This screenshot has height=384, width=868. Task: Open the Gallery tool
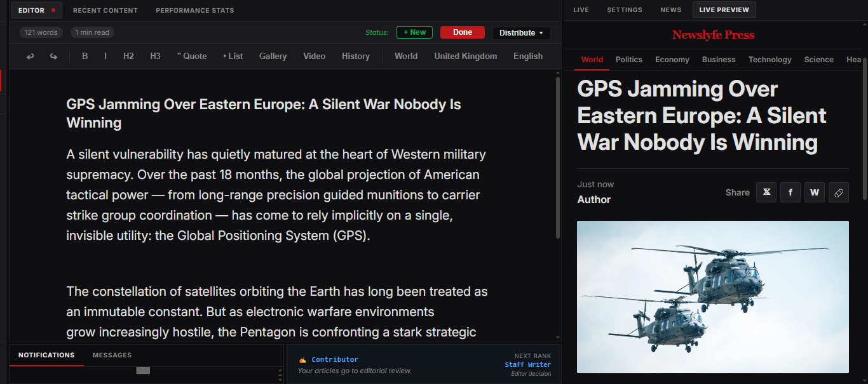click(x=273, y=56)
